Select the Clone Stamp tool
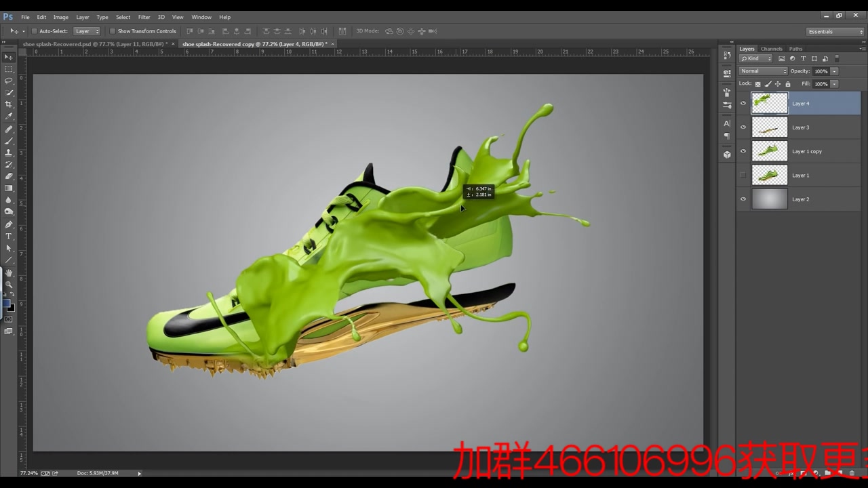The image size is (868, 488). tap(9, 152)
